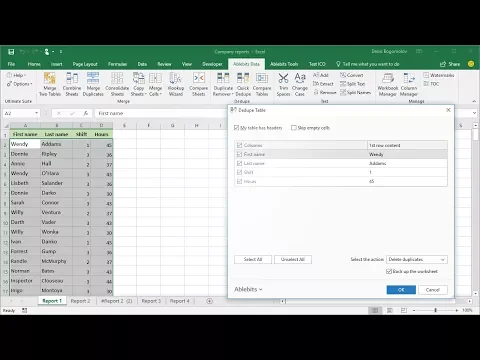This screenshot has height=360, width=480.
Task: Uncheck the Last name column checkbox
Action: (x=239, y=163)
